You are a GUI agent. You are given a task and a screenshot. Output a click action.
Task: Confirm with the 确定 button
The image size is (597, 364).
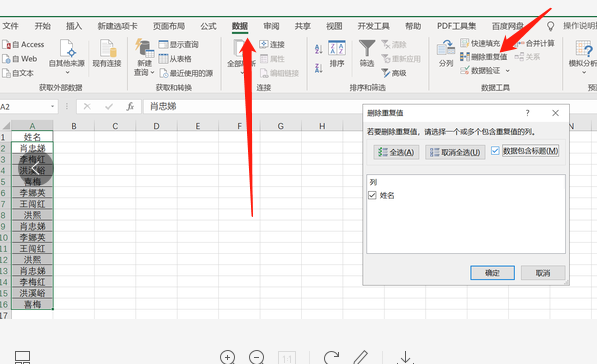click(x=492, y=273)
